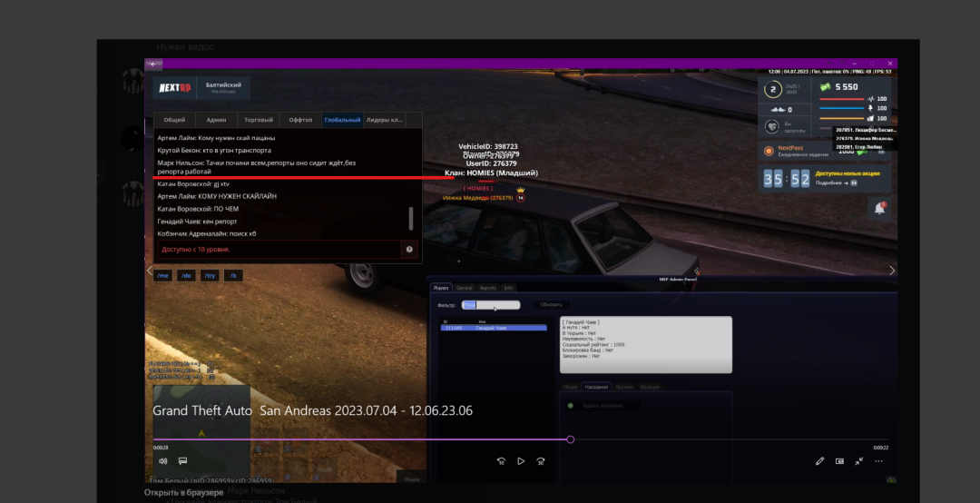This screenshot has width=980, height=503.
Task: Click the /try command button
Action: point(210,275)
